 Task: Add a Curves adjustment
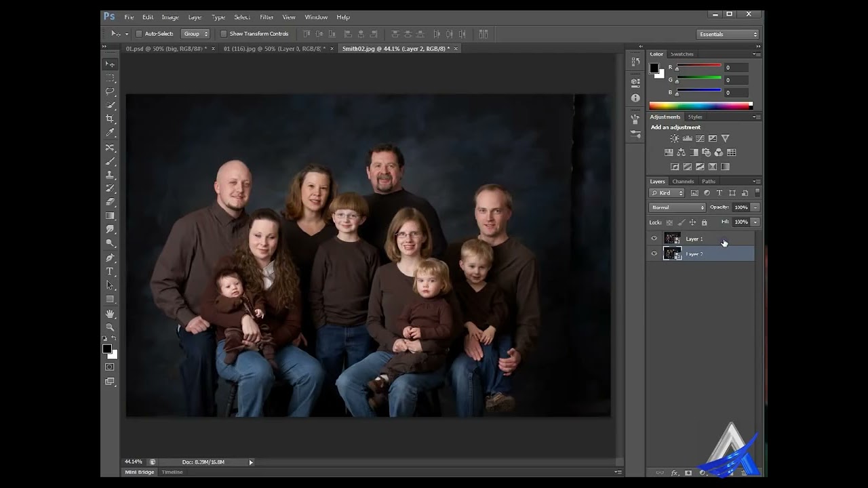[x=700, y=138]
